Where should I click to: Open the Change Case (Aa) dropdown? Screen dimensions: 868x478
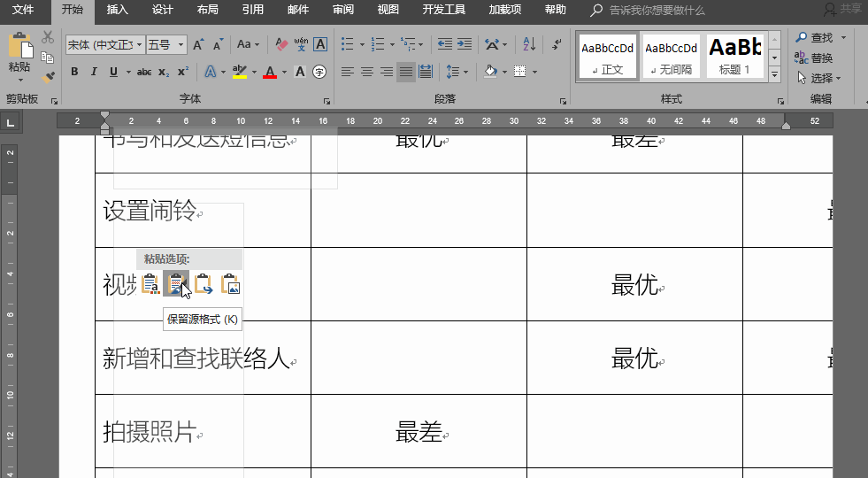[x=248, y=44]
